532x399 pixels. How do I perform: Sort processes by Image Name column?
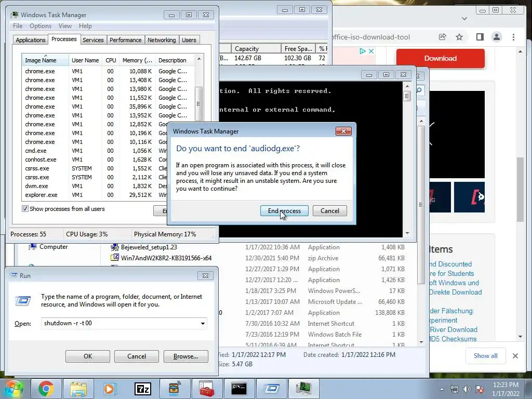45,60
